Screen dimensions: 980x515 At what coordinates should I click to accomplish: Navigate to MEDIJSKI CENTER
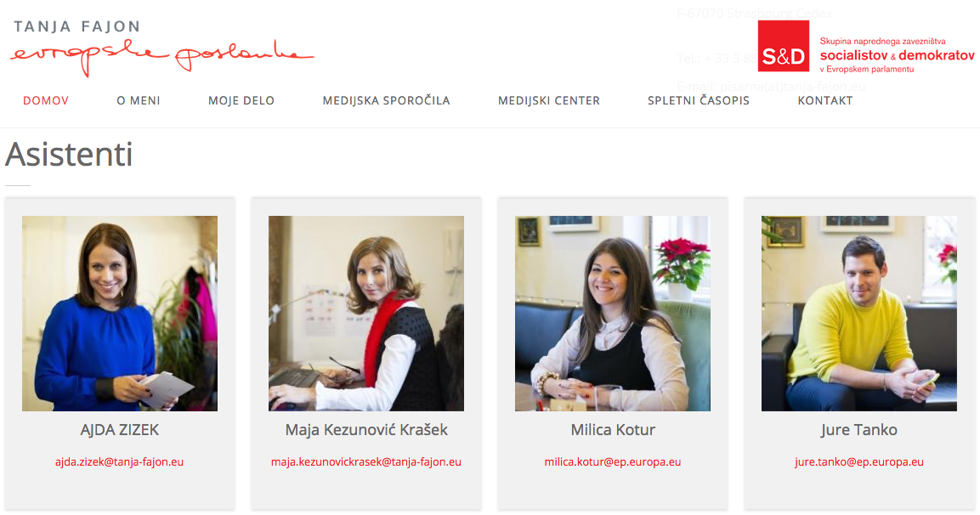click(x=549, y=100)
